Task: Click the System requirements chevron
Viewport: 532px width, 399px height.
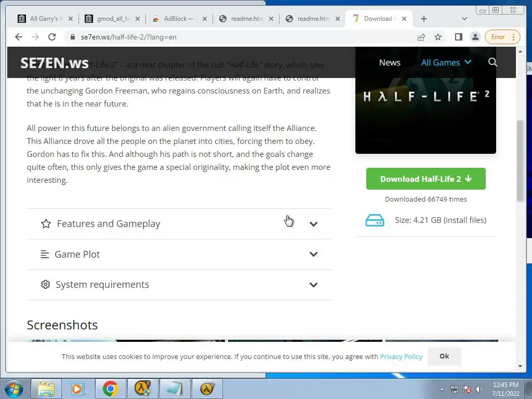Action: click(313, 285)
